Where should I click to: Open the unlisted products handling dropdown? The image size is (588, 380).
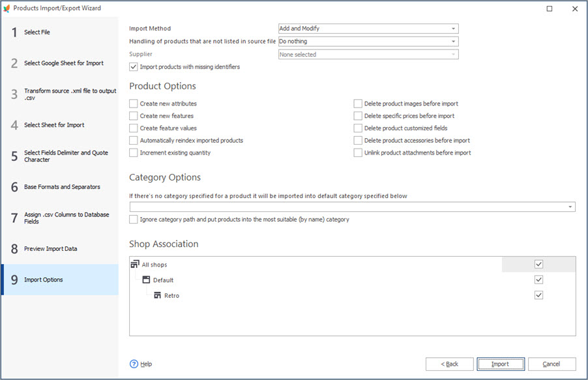[368, 41]
